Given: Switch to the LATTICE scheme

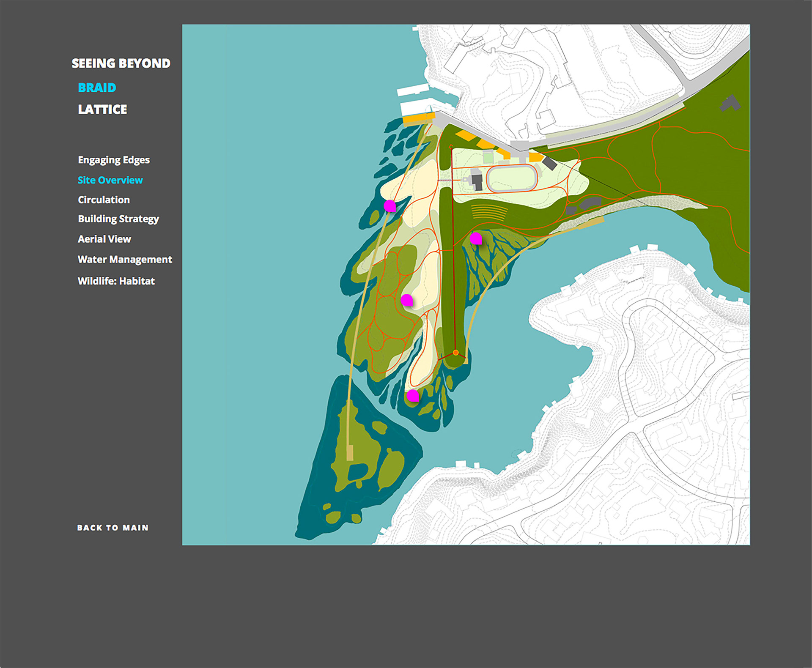Looking at the screenshot, I should [102, 110].
